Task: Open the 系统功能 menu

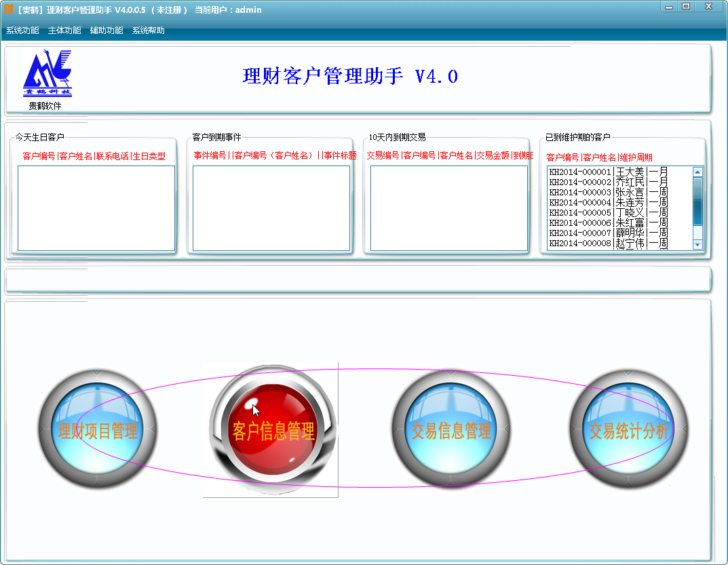Action: coord(22,31)
